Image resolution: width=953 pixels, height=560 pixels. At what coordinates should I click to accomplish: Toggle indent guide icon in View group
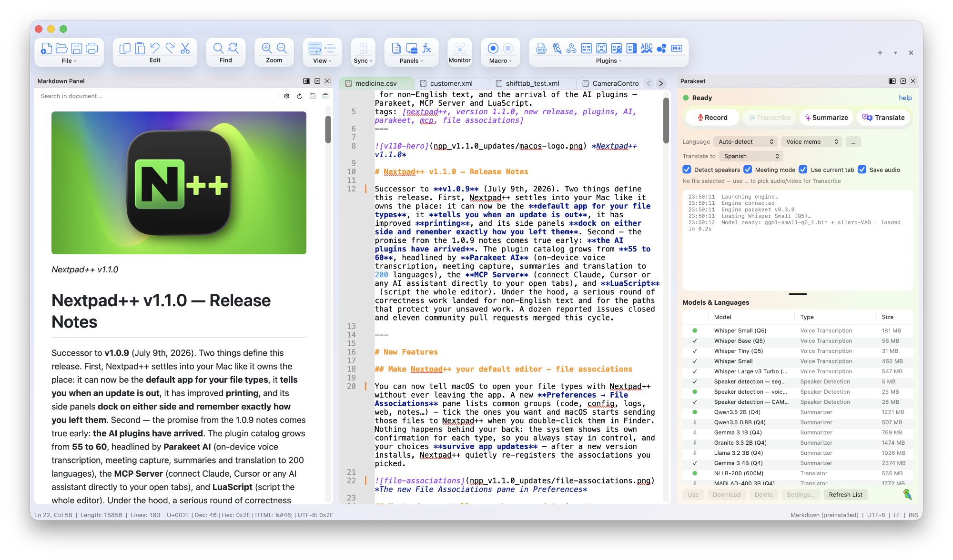[x=330, y=49]
